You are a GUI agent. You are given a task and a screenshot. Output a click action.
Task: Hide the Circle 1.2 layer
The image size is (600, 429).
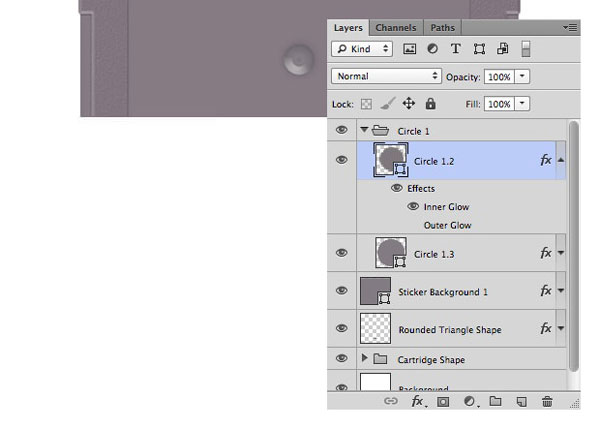point(342,160)
